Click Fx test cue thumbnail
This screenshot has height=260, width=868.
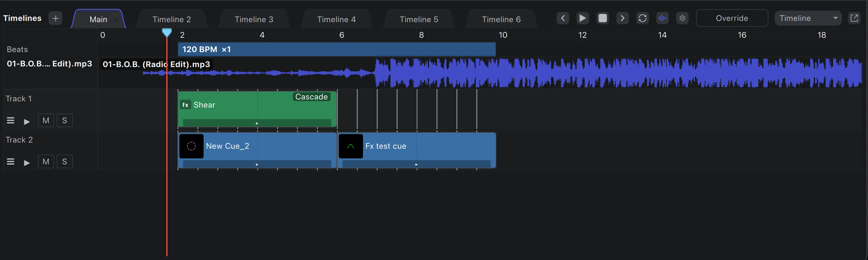351,146
